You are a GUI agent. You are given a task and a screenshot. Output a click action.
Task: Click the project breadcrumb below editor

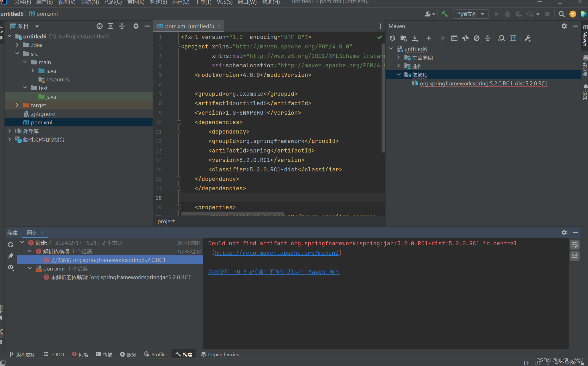click(x=166, y=221)
